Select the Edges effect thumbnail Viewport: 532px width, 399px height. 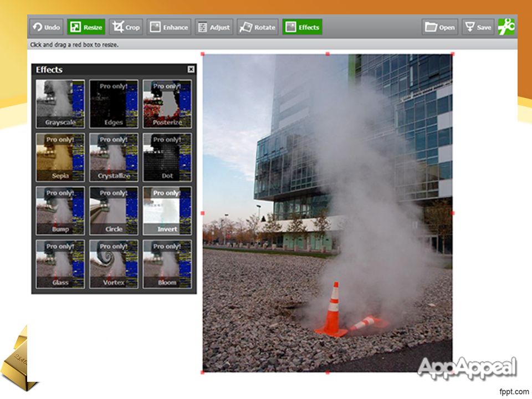(114, 104)
